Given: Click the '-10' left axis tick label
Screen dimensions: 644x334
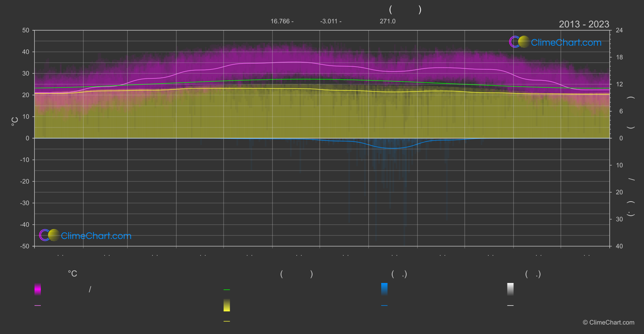Looking at the screenshot, I should 25,160.
